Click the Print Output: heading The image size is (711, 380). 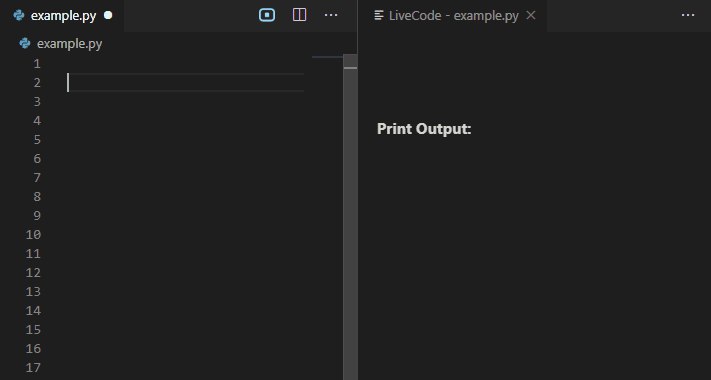tap(424, 129)
